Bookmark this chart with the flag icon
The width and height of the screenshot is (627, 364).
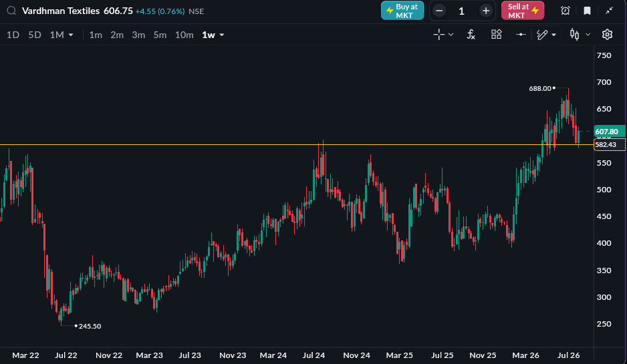click(587, 11)
